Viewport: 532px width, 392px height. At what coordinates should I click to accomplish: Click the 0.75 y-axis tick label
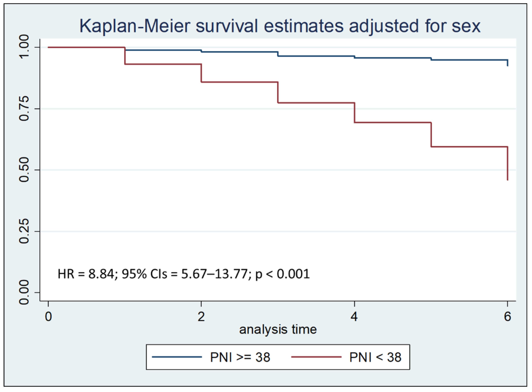24,109
